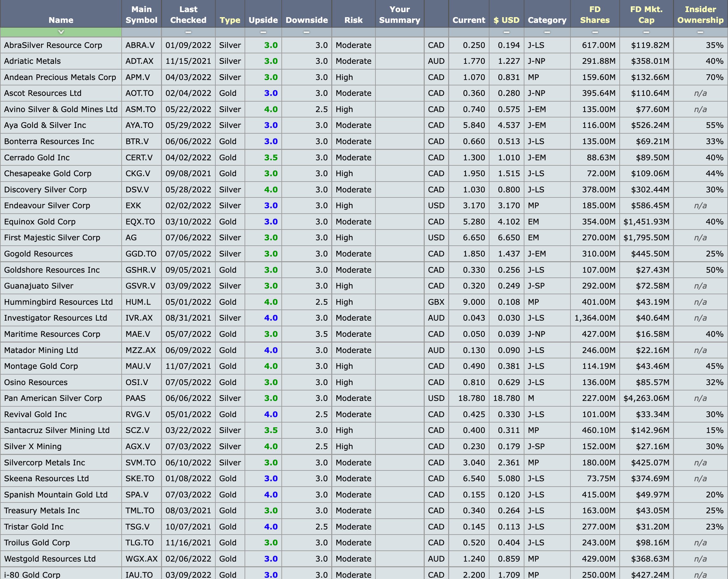Click the PAAS symbol cell
Image resolution: width=728 pixels, height=579 pixels.
click(x=135, y=398)
